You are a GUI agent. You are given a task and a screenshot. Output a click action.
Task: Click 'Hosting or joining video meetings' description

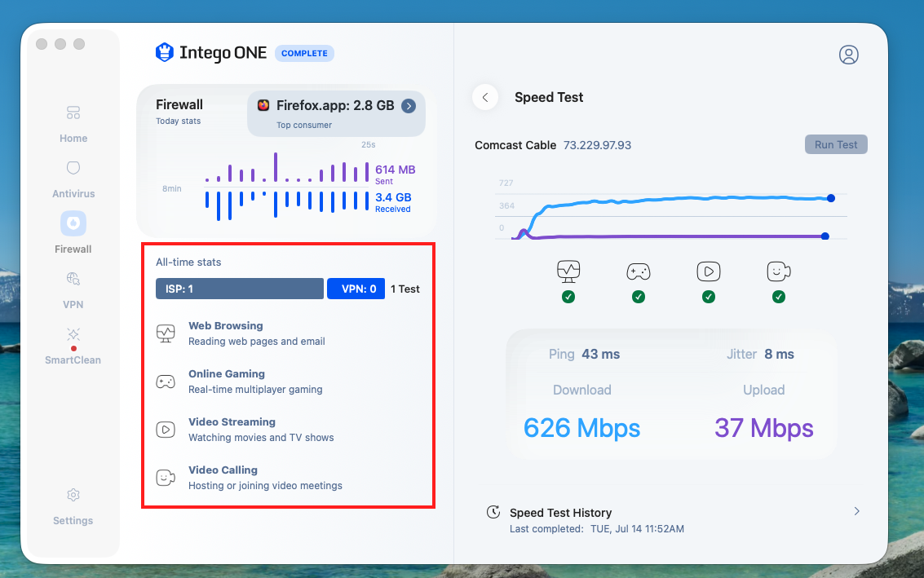pos(265,486)
